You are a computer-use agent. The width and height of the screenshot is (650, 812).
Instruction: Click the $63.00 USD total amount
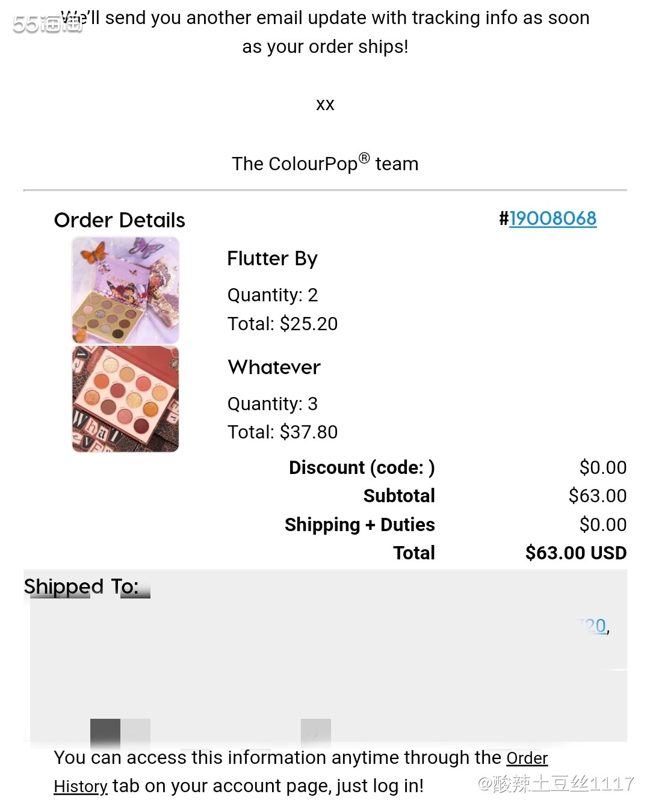point(576,553)
